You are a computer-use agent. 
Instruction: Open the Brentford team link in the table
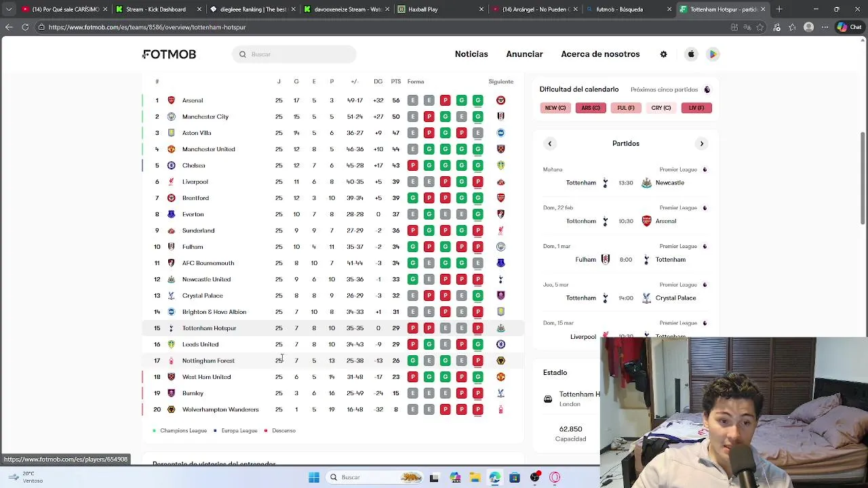tap(195, 198)
